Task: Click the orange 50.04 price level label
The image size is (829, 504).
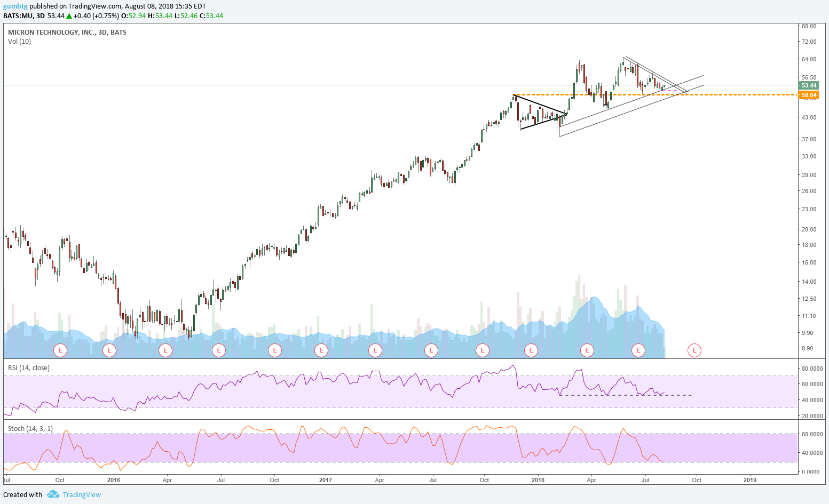Action: (x=808, y=95)
